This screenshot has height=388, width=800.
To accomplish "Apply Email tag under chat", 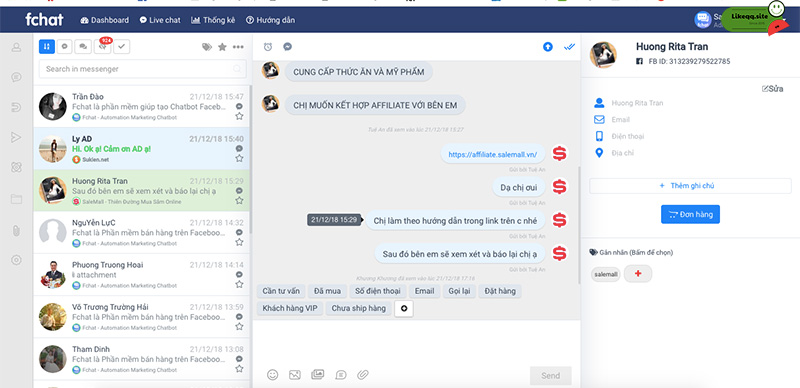I will click(x=424, y=291).
